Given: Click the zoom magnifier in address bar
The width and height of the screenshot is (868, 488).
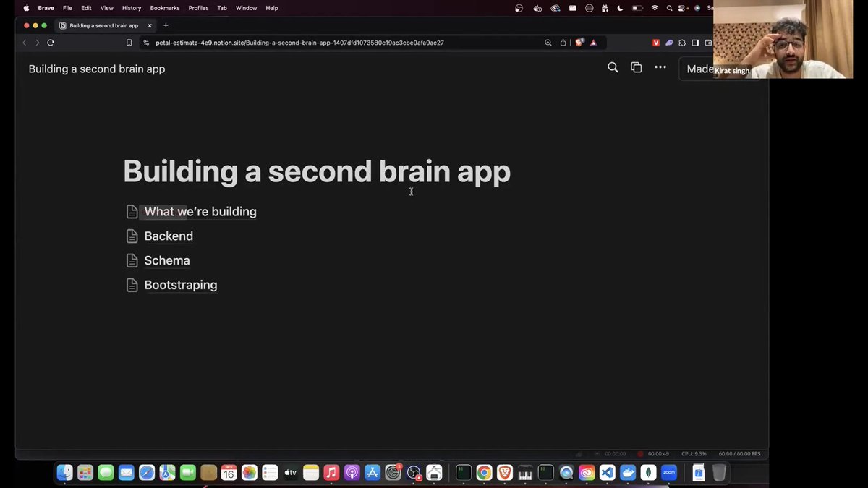Looking at the screenshot, I should (548, 43).
